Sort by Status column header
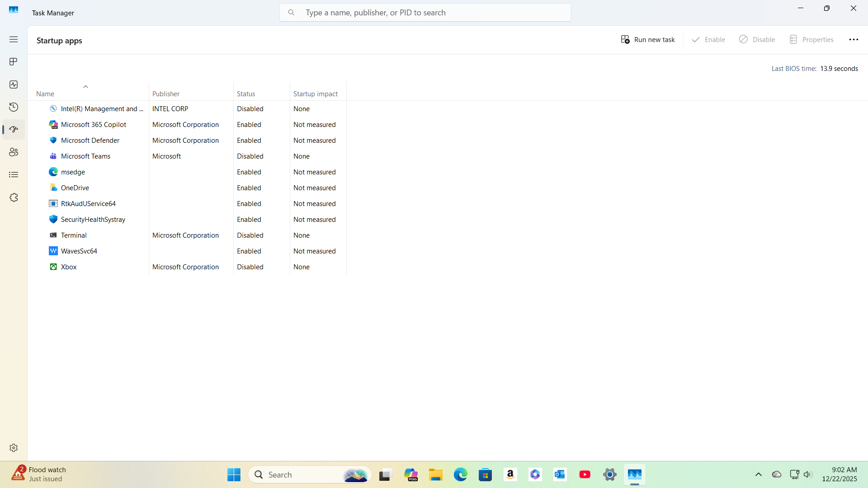 (246, 94)
